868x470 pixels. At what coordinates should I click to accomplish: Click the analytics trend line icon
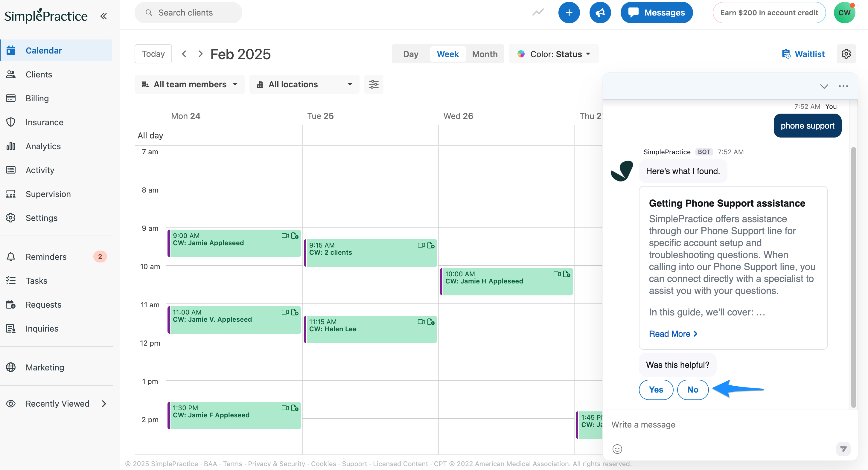pos(538,13)
